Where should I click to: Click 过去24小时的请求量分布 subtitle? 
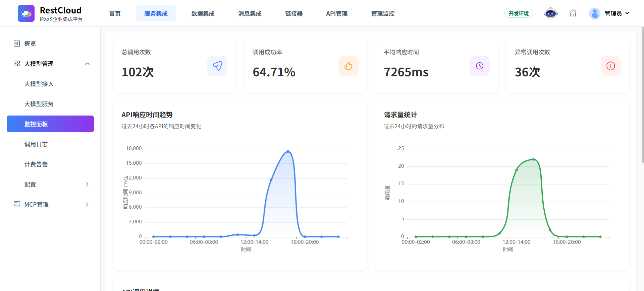(x=414, y=126)
